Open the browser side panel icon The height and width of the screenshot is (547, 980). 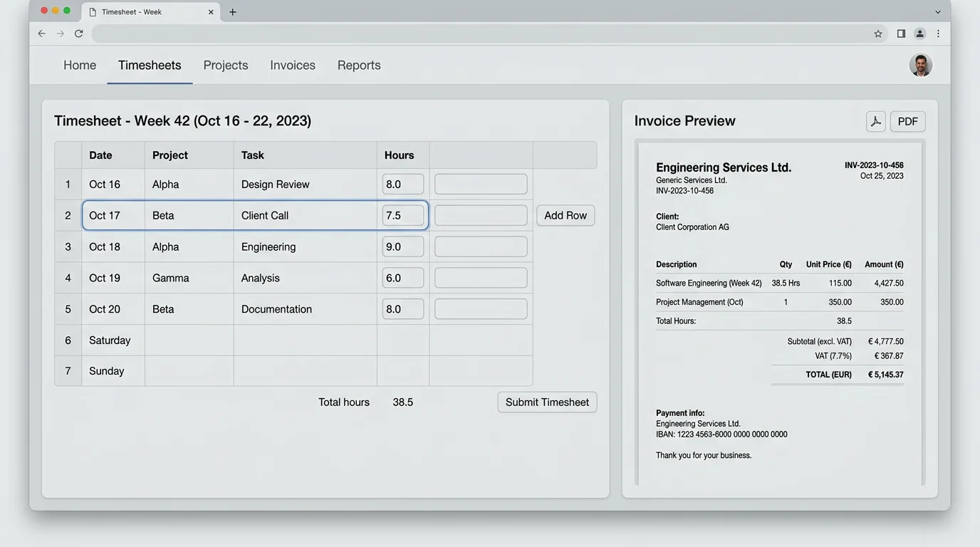pos(900,33)
